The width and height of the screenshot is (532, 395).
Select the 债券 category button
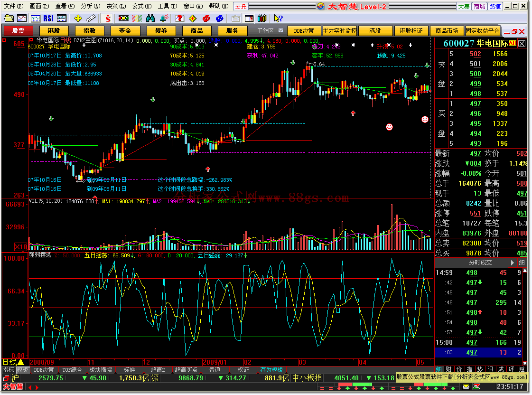[x=161, y=31]
